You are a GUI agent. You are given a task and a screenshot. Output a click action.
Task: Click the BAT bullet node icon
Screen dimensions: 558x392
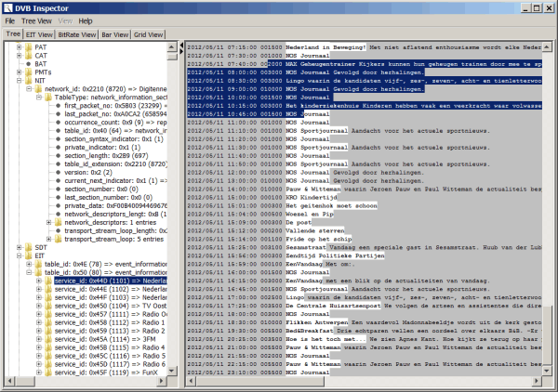point(27,64)
